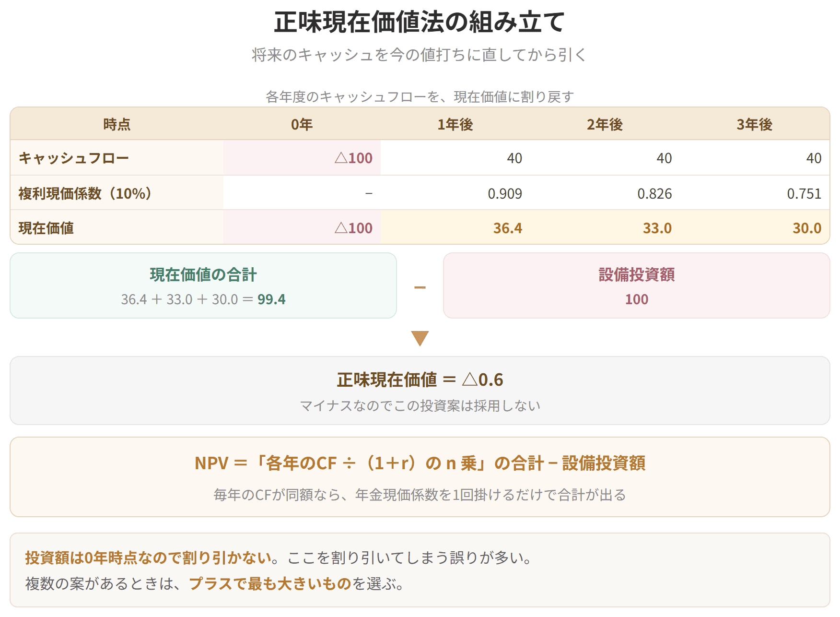Select the note 毎年のCFが同額なら、年金現価係数を1回掛けるだけで合計が出る
Image resolution: width=840 pixels, height=617 pixels.
tap(420, 495)
